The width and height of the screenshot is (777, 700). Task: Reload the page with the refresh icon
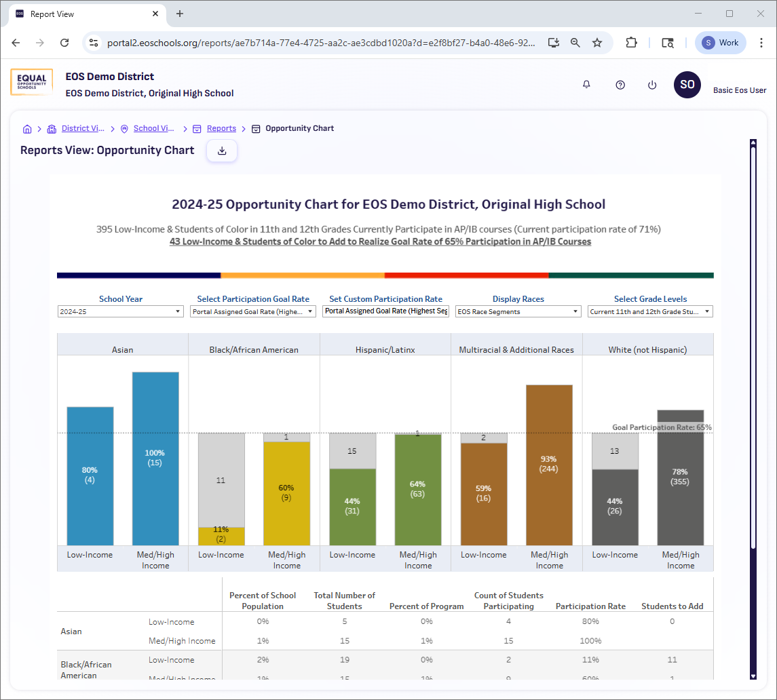click(64, 42)
